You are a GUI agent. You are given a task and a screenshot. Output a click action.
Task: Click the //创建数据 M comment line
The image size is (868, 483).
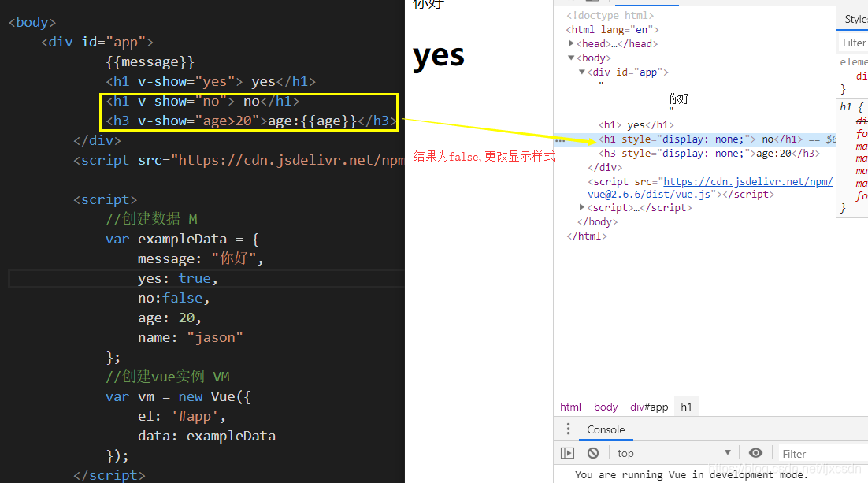point(151,219)
